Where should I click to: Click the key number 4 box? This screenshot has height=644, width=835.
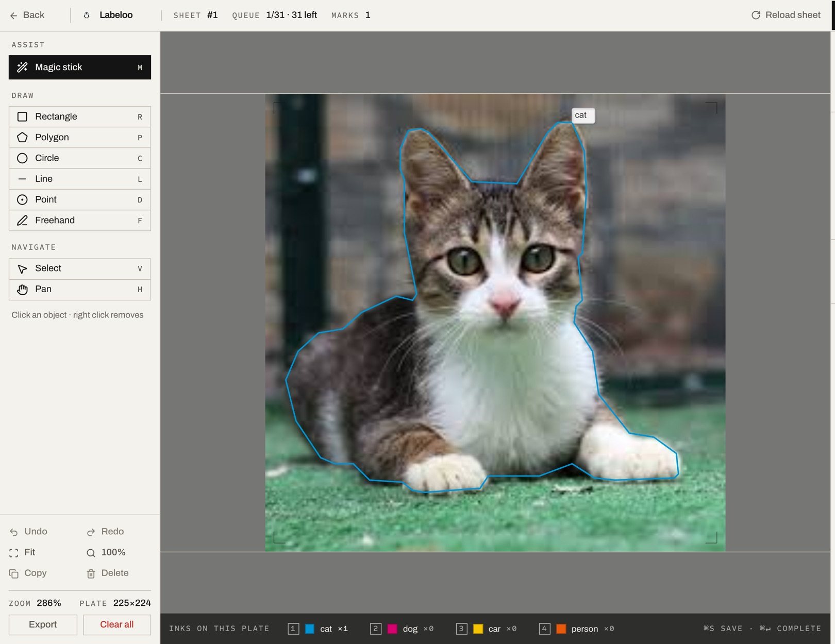click(544, 629)
